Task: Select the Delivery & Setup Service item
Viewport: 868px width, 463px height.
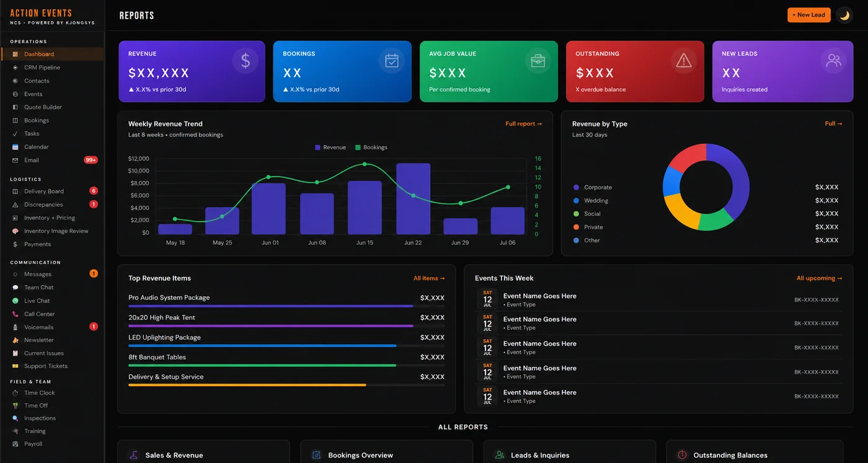Action: (x=286, y=380)
